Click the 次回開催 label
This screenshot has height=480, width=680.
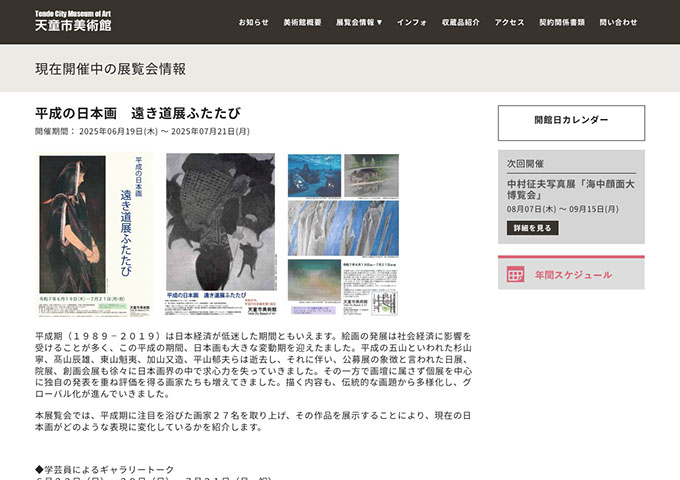[525, 164]
